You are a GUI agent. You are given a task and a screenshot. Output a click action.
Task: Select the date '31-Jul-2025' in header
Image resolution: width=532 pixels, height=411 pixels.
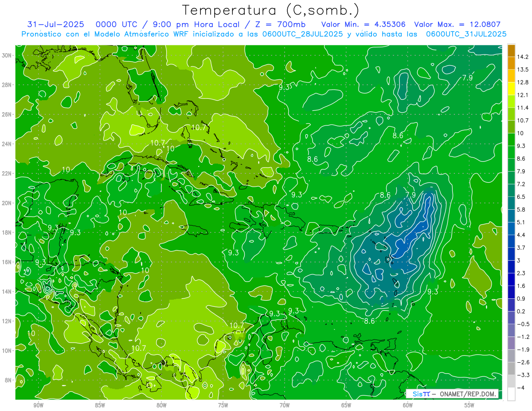(x=56, y=24)
